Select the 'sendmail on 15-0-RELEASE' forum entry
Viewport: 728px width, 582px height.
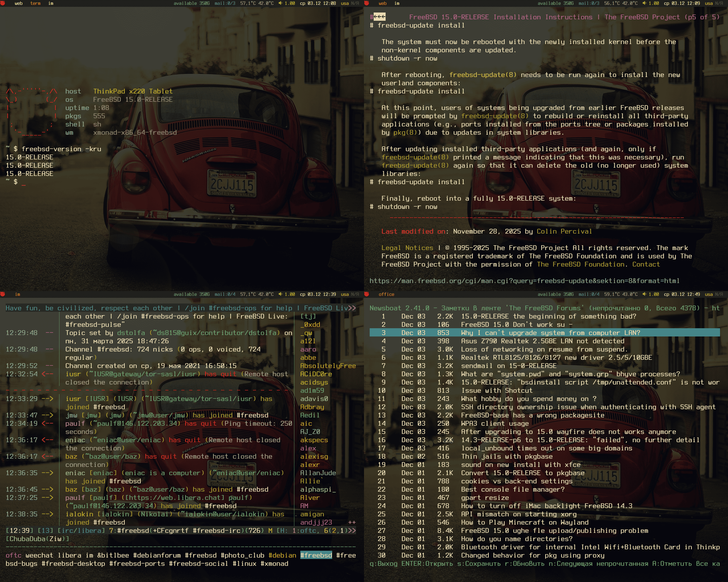click(508, 366)
